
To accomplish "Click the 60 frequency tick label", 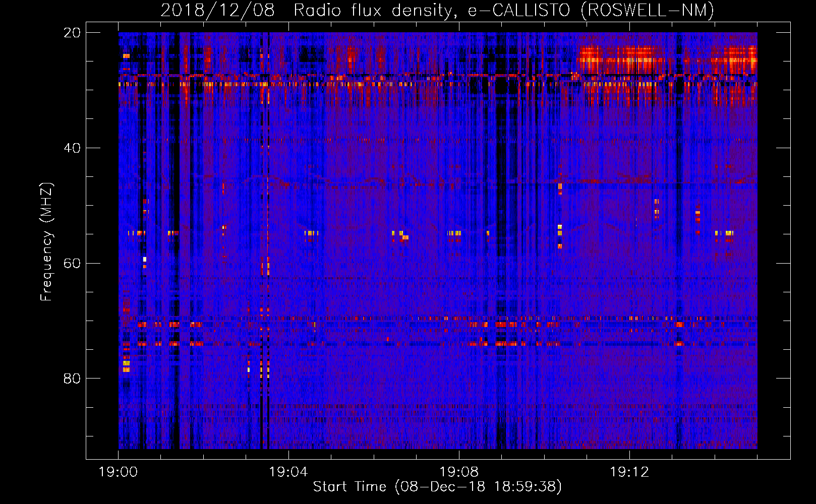I will (x=72, y=264).
